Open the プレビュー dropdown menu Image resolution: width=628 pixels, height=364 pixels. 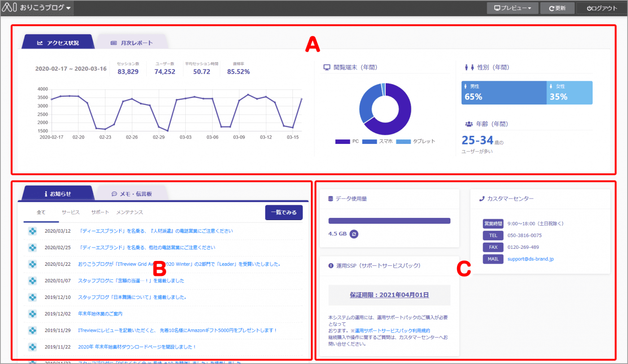pyautogui.click(x=512, y=8)
